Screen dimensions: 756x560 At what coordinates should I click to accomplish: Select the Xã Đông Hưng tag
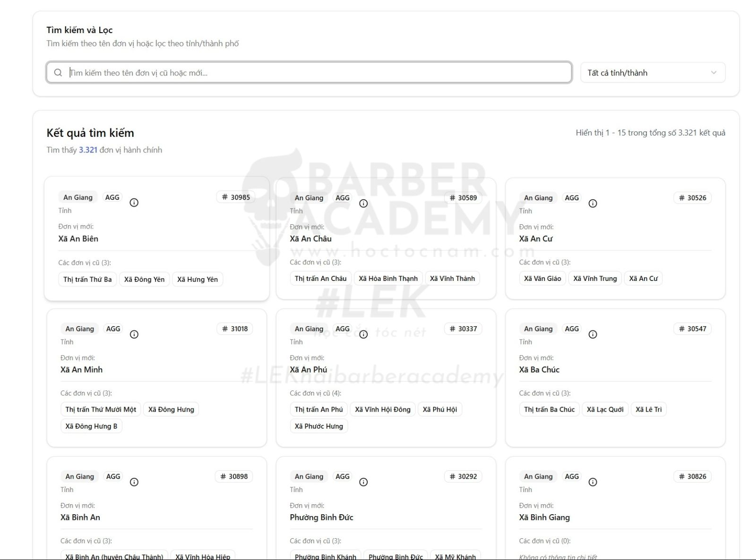[x=171, y=409]
